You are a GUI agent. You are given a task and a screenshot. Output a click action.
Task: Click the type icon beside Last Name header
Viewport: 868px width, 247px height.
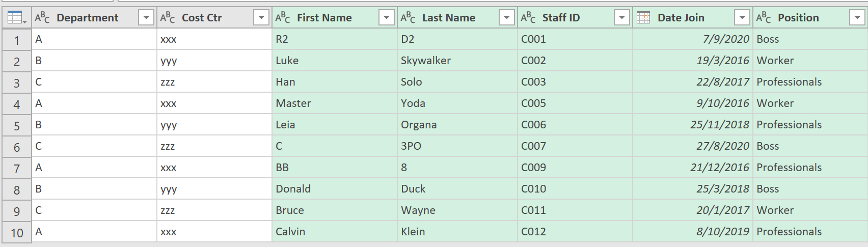tap(408, 18)
